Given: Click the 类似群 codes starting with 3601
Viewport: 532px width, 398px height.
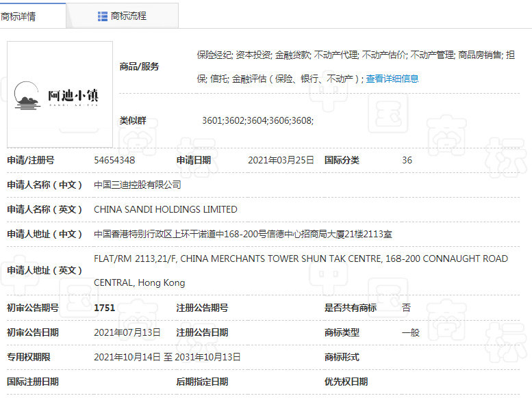Looking at the screenshot, I should click(x=257, y=120).
